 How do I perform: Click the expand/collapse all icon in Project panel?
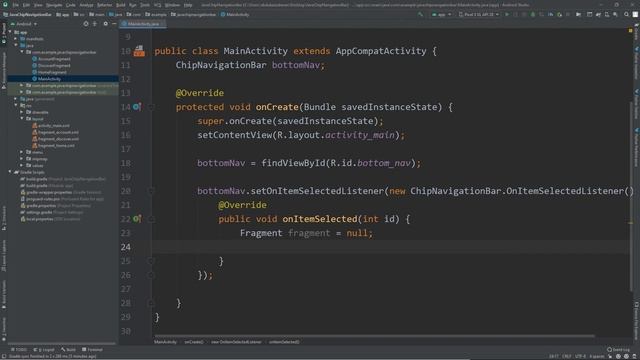pos(95,24)
